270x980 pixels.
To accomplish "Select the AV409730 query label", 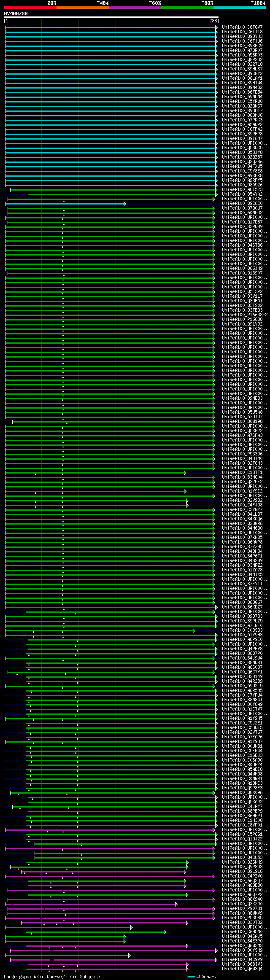I will [16, 13].
